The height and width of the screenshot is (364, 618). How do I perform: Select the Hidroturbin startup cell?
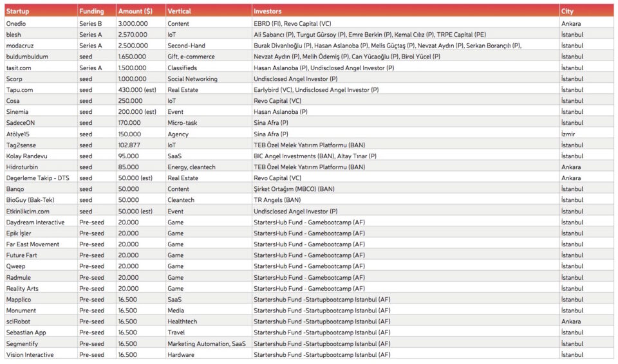(41, 167)
